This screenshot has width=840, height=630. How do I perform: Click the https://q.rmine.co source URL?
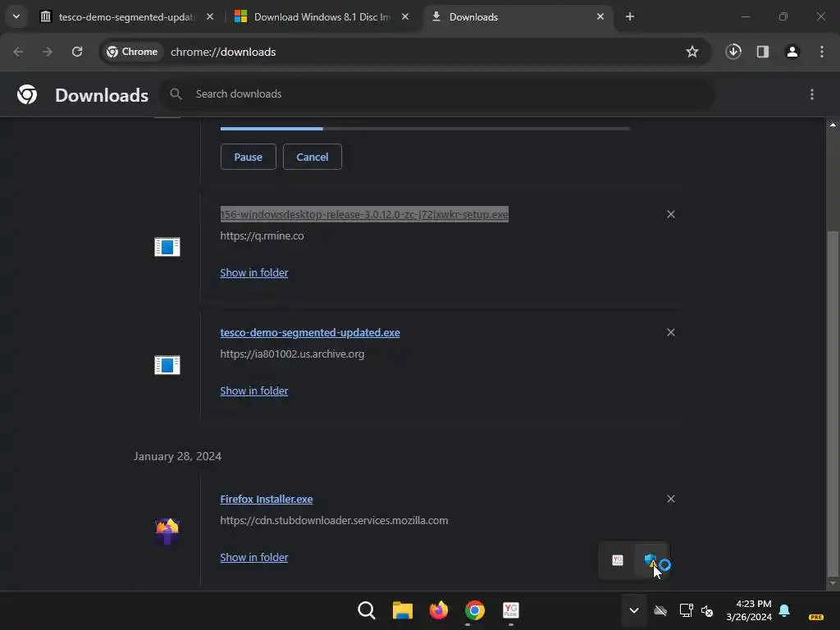coord(262,235)
